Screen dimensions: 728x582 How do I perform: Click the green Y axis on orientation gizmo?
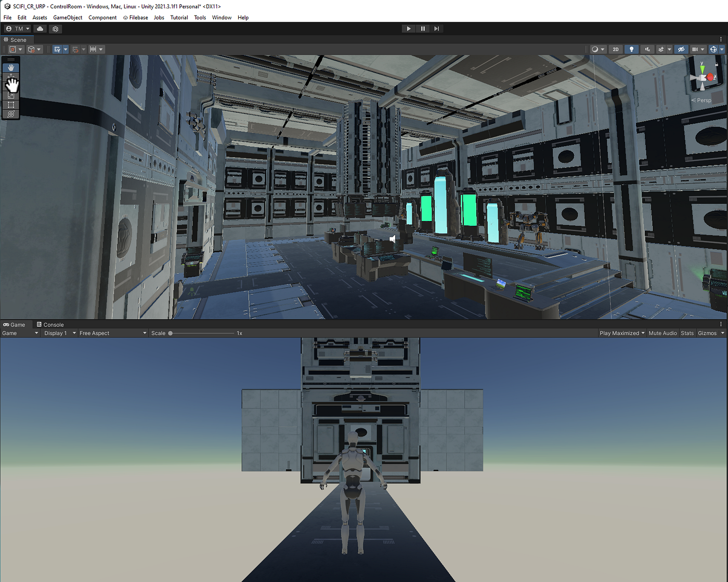pos(702,69)
